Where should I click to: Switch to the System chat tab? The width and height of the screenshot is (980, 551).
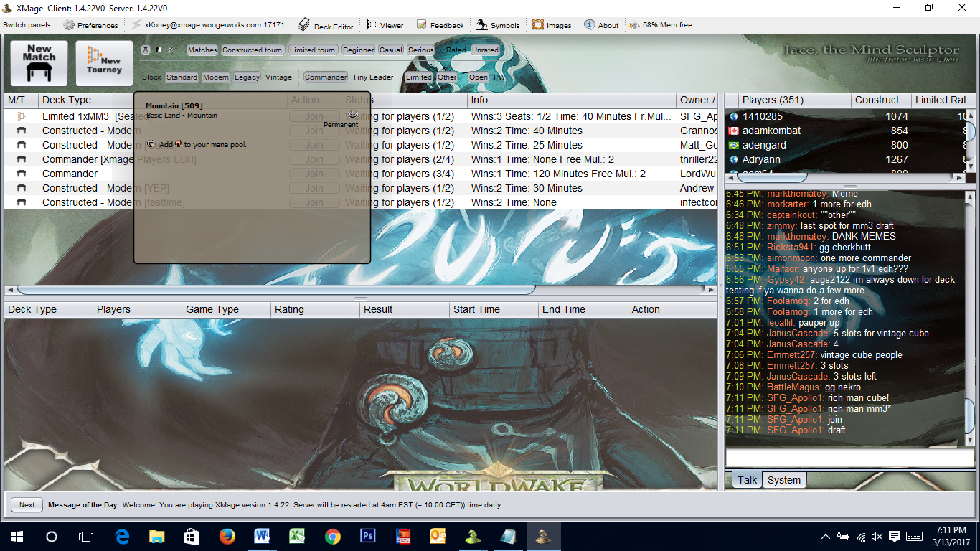[x=783, y=480]
